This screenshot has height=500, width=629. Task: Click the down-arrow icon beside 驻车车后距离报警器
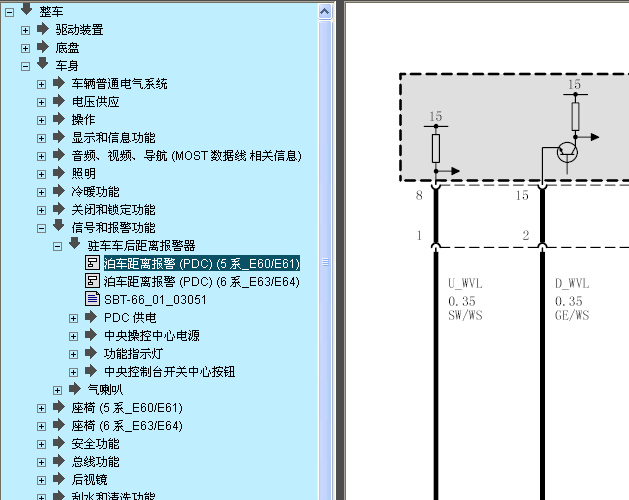click(x=75, y=244)
